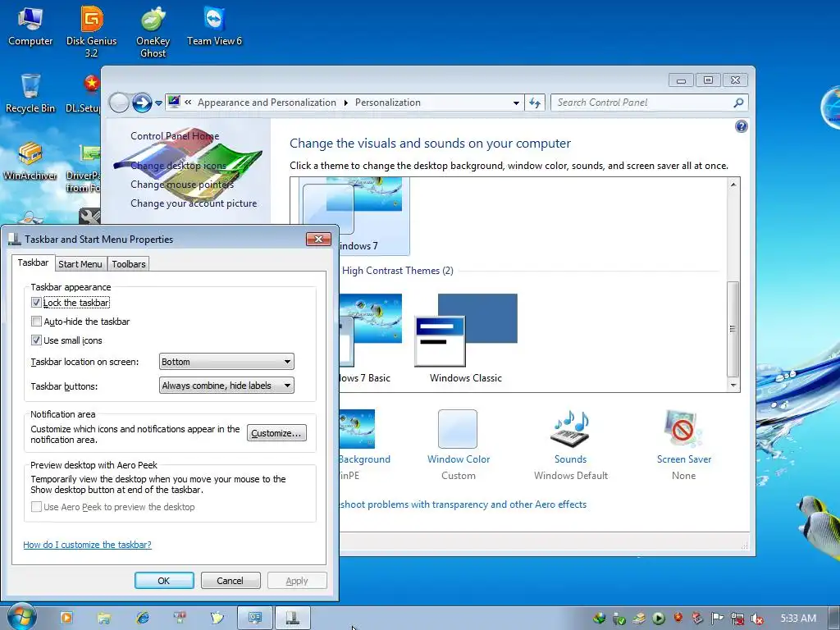The image size is (840, 630).
Task: Click theme list scroll up arrow
Action: (x=733, y=185)
